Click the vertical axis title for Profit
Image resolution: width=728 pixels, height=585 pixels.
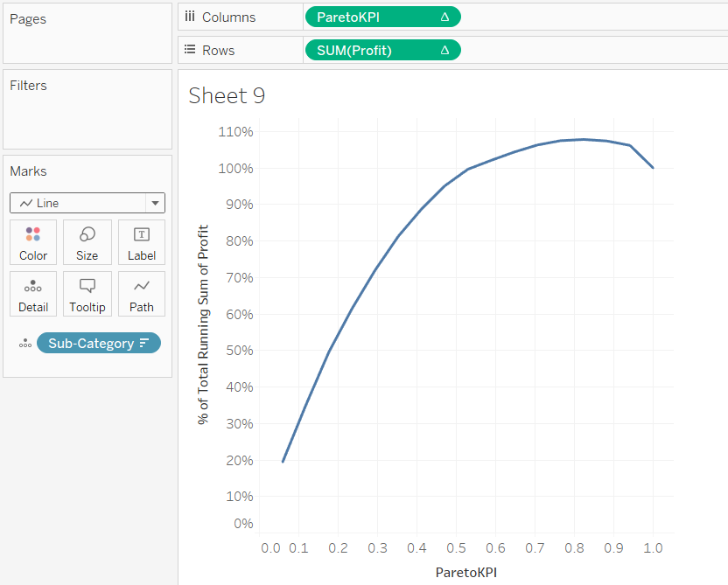tap(203, 324)
